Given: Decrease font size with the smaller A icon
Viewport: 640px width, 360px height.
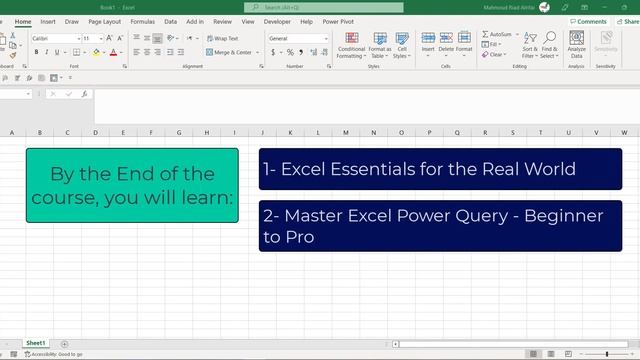Looking at the screenshot, I should (x=120, y=38).
